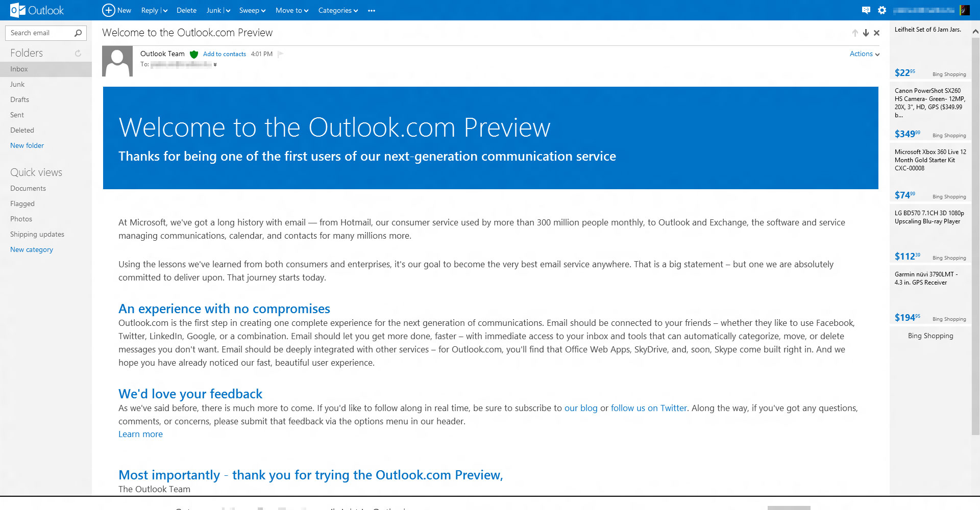Open the Actions dropdown
The width and height of the screenshot is (980, 510).
pos(864,54)
